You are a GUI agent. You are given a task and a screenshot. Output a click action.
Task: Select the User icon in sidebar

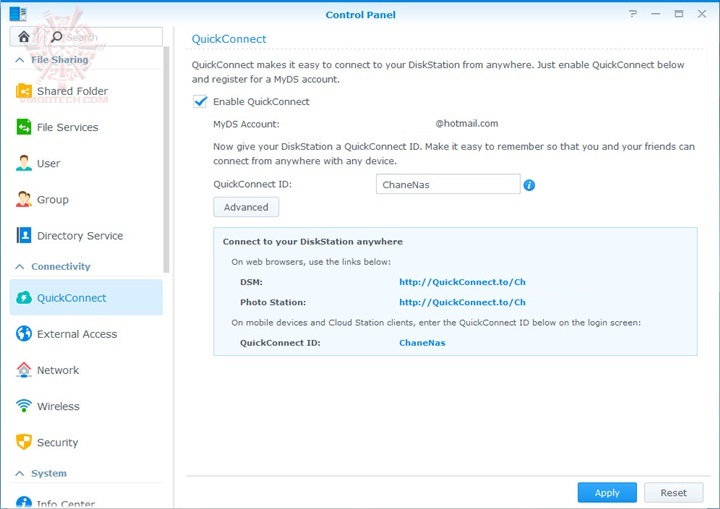pyautogui.click(x=24, y=163)
